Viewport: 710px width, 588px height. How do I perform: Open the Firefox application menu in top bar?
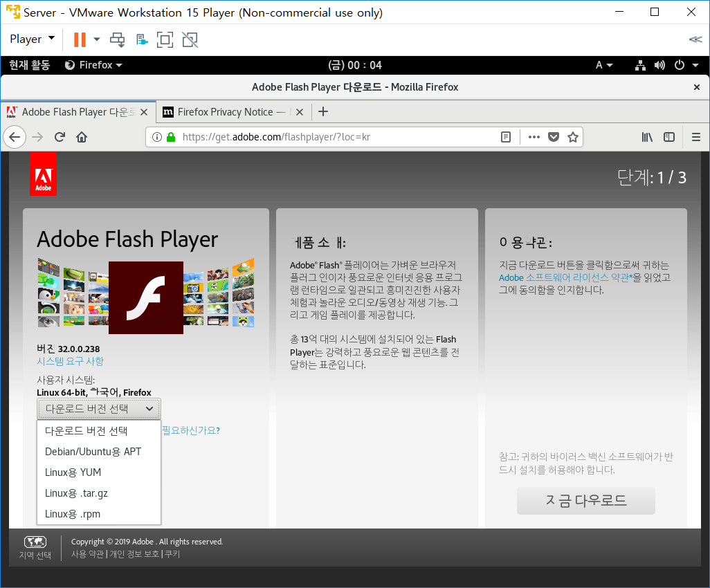93,65
